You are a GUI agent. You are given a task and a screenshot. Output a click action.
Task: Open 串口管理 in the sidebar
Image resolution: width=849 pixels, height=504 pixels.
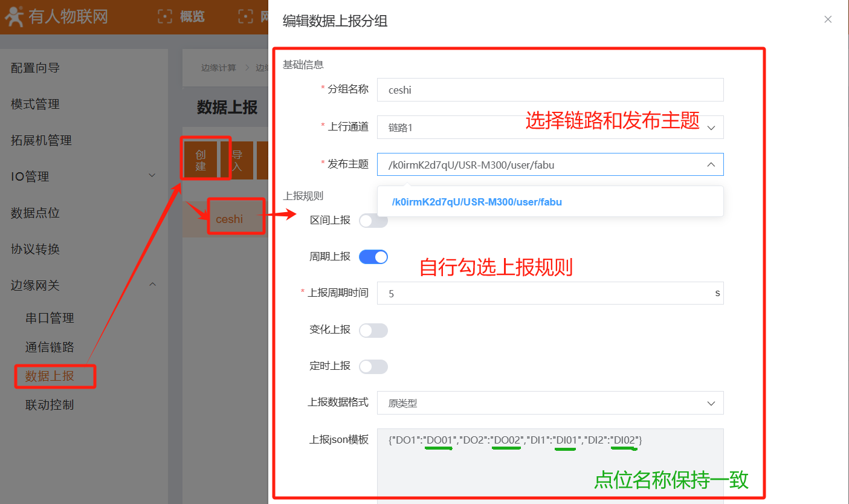(x=50, y=318)
